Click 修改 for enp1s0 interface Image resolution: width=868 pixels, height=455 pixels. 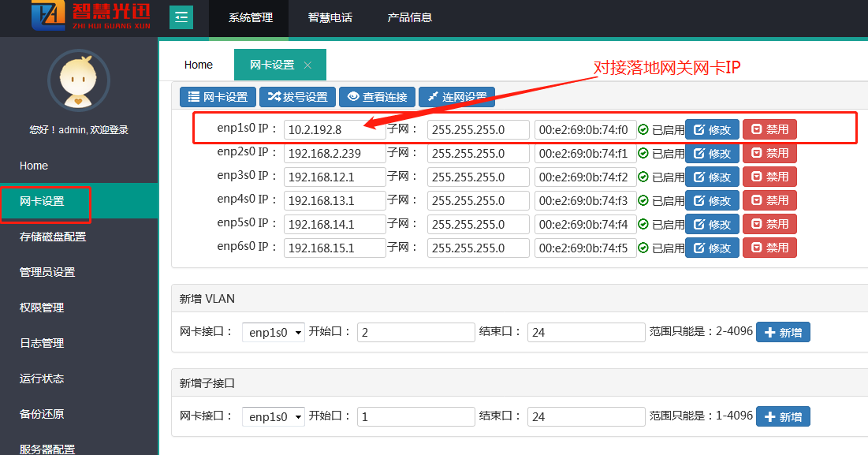pyautogui.click(x=711, y=130)
